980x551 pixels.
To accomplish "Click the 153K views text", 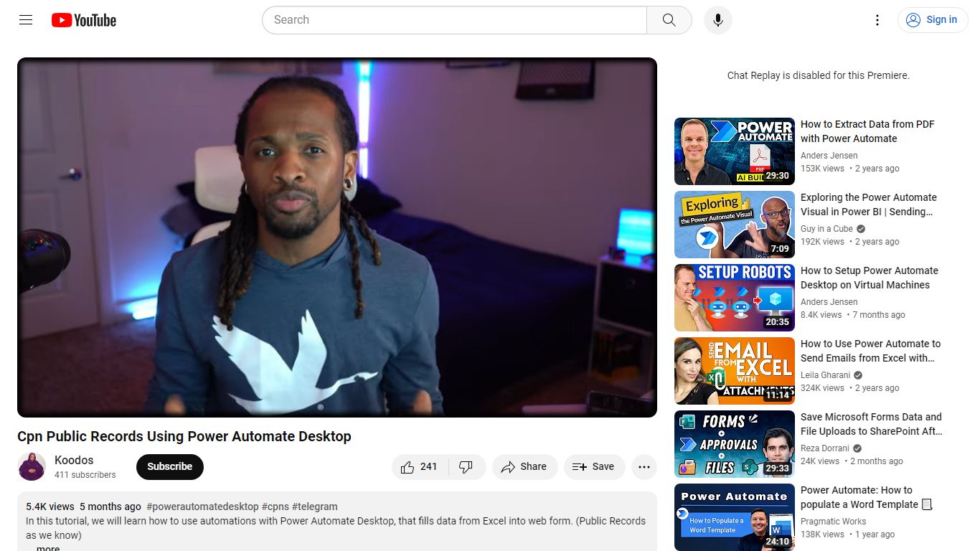I will coord(822,169).
